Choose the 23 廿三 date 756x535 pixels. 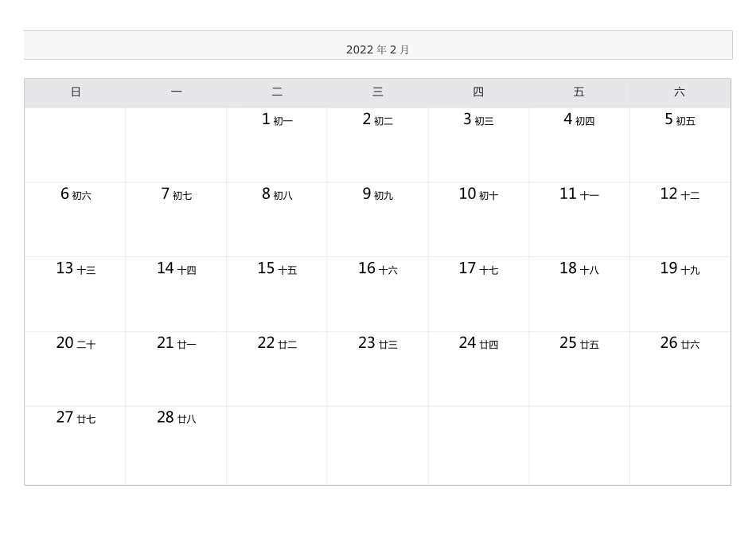click(x=377, y=343)
